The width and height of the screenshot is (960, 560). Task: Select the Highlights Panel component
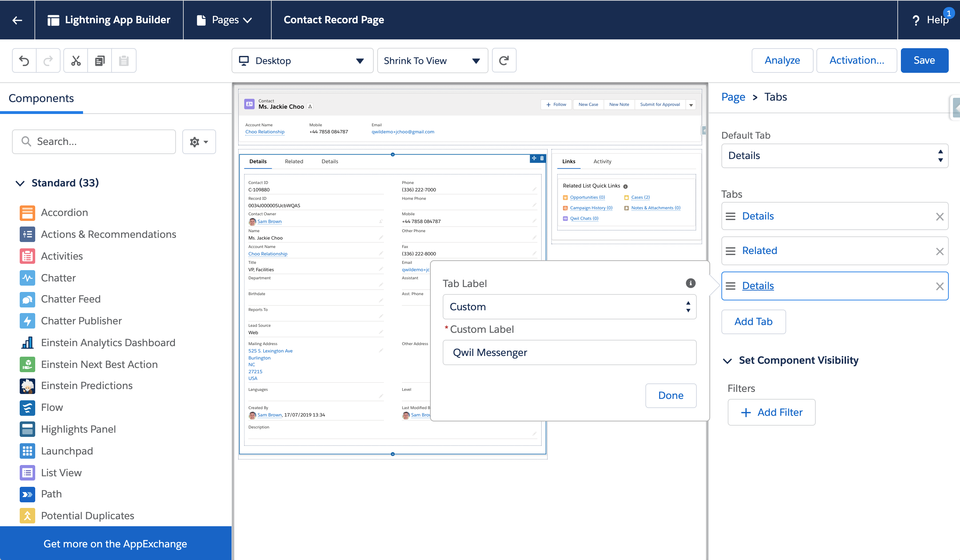click(68, 429)
